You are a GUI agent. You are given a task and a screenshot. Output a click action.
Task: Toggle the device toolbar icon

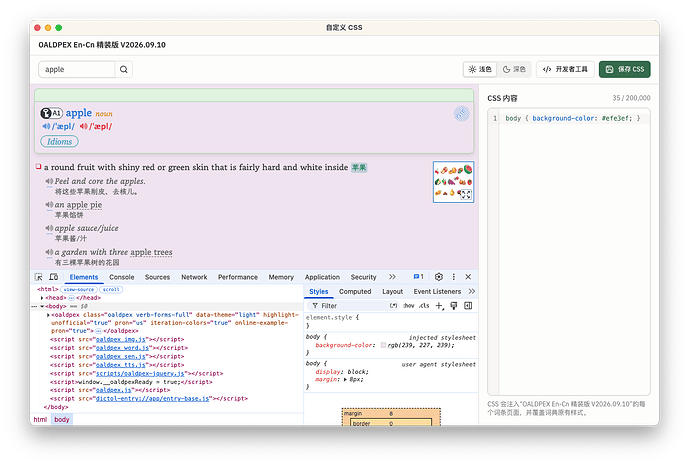(x=54, y=277)
